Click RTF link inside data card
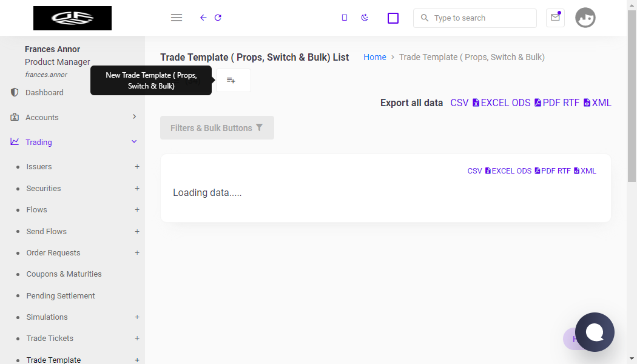The image size is (637, 364). [x=564, y=171]
